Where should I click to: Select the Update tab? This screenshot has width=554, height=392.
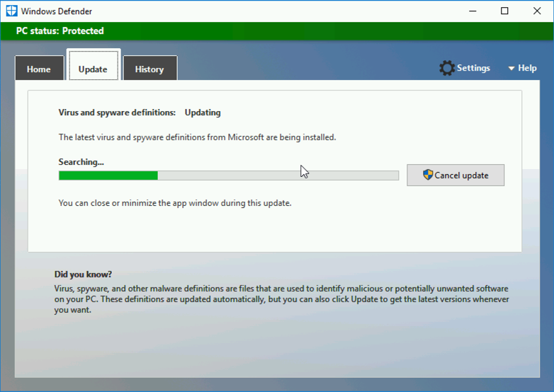tap(94, 65)
